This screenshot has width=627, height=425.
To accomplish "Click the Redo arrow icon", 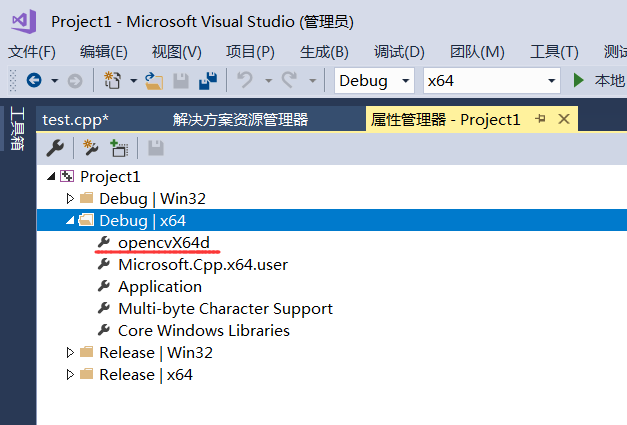I will (x=290, y=80).
